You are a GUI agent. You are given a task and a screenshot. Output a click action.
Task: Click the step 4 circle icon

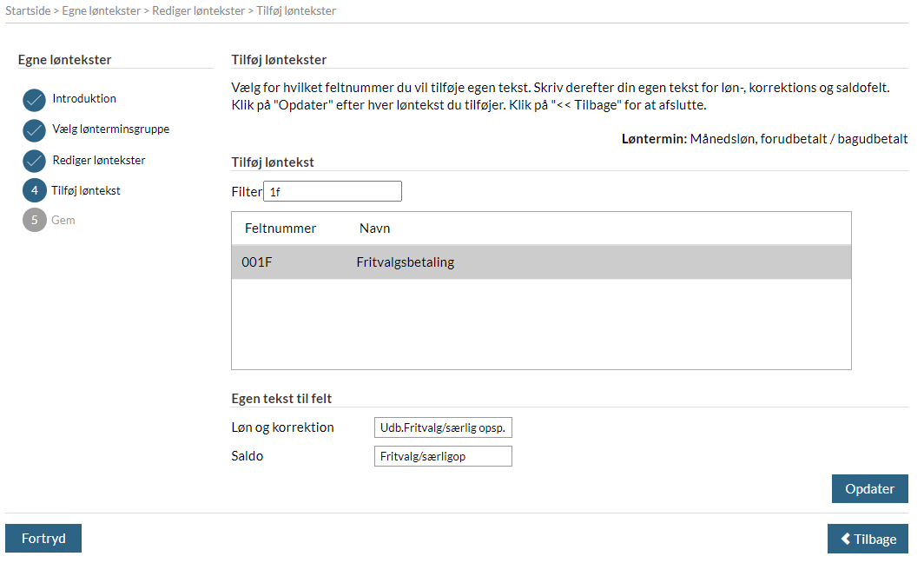tap(34, 190)
